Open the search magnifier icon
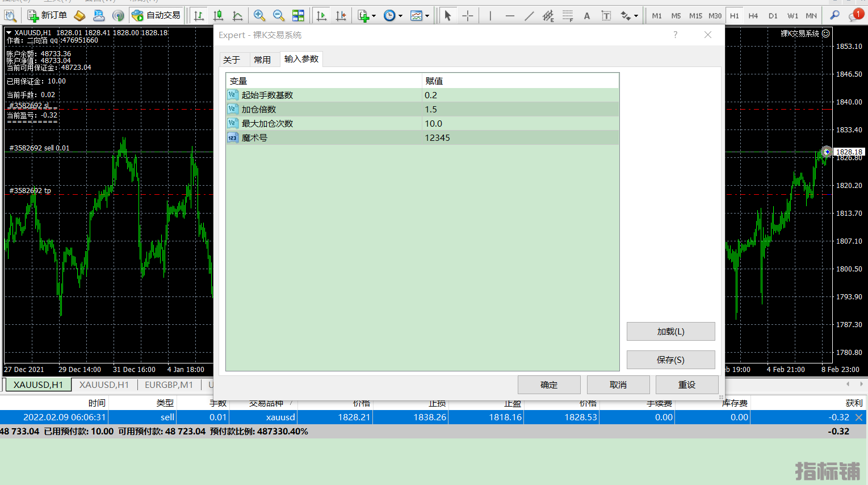 click(835, 15)
